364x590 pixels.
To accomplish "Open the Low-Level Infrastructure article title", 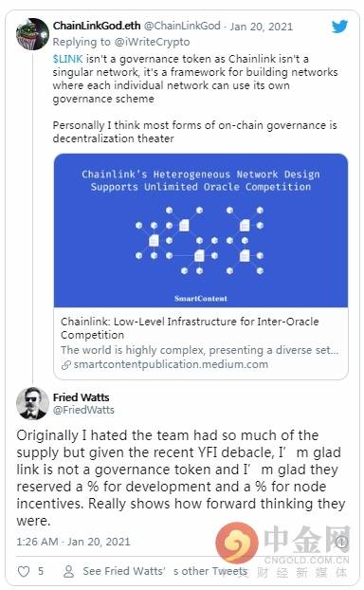I will [x=190, y=328].
